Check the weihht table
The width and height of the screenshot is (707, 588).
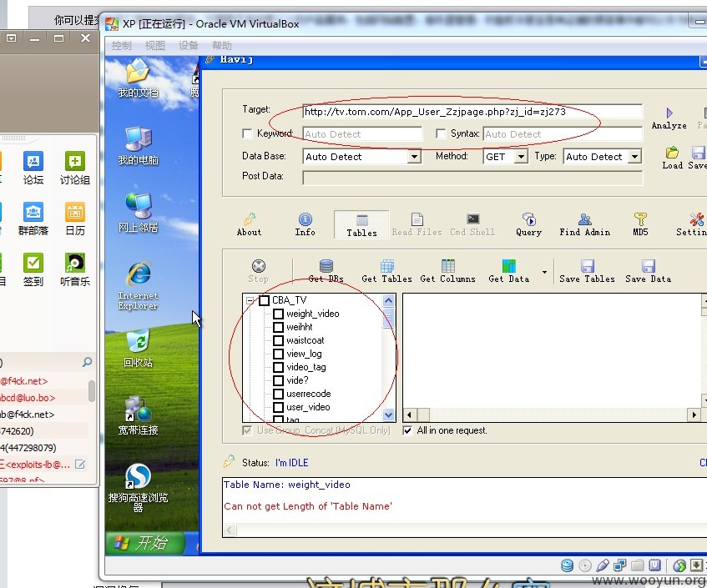[278, 327]
